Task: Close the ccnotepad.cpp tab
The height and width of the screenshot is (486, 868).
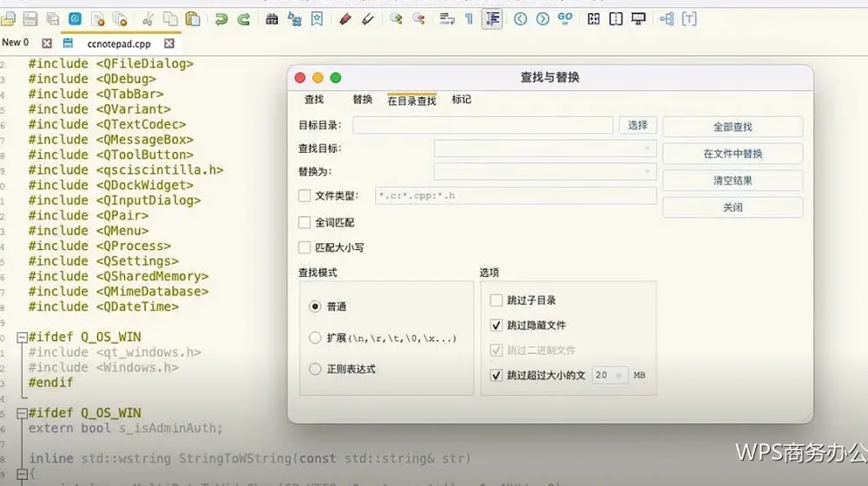Action: 169,43
